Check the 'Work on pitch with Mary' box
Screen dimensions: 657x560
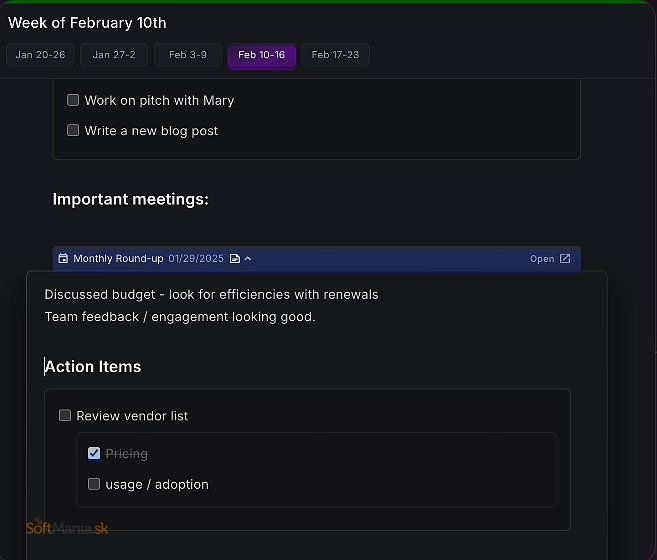tap(73, 100)
